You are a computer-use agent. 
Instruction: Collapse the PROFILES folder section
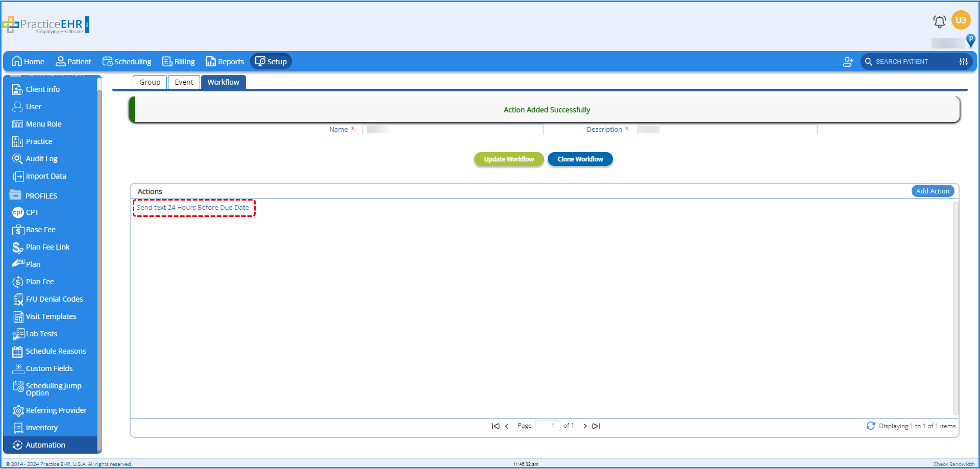pyautogui.click(x=34, y=195)
